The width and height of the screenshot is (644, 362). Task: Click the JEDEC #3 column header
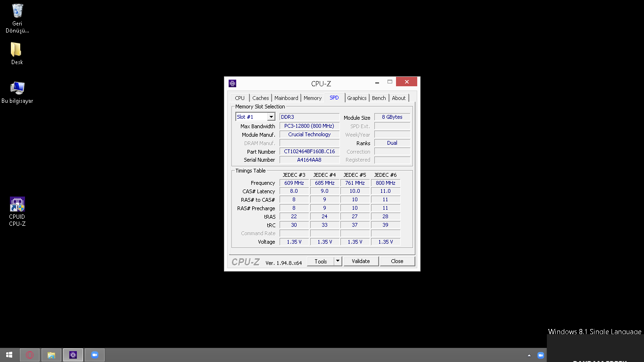tap(294, 175)
